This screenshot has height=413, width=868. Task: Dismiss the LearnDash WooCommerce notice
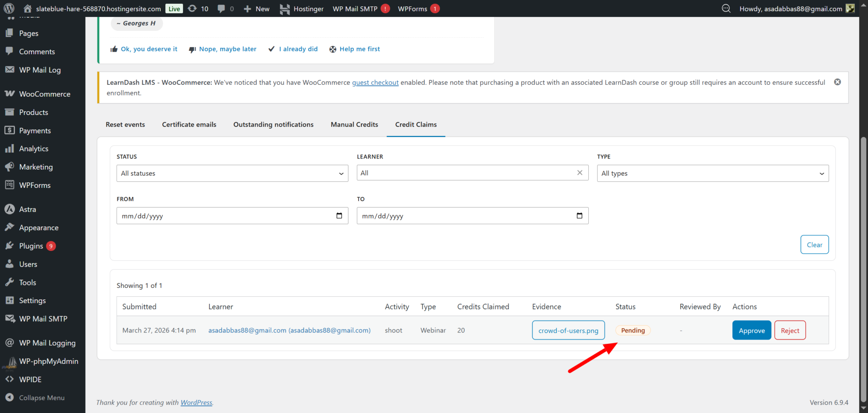click(837, 82)
